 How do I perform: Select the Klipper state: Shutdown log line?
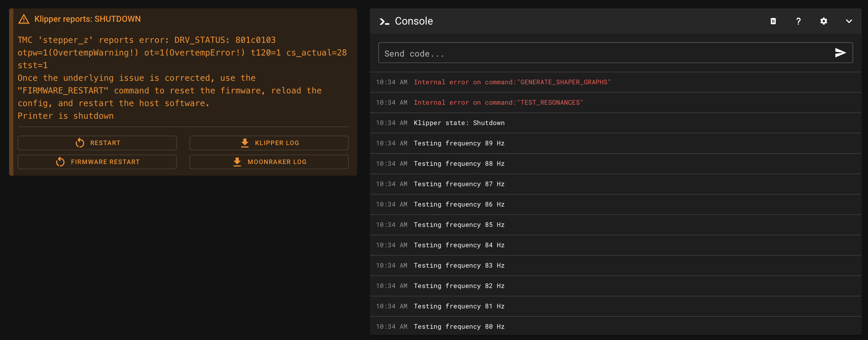pyautogui.click(x=459, y=123)
